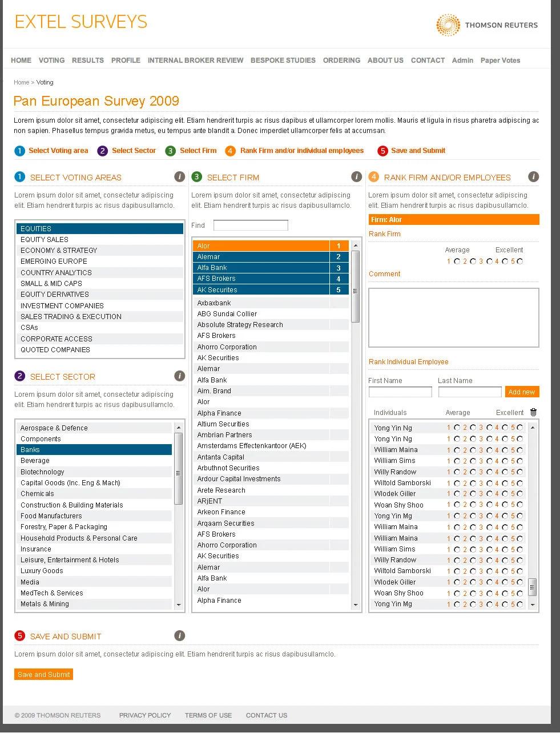
Task: Click the scroll-down arrow of the firm list
Action: click(355, 605)
